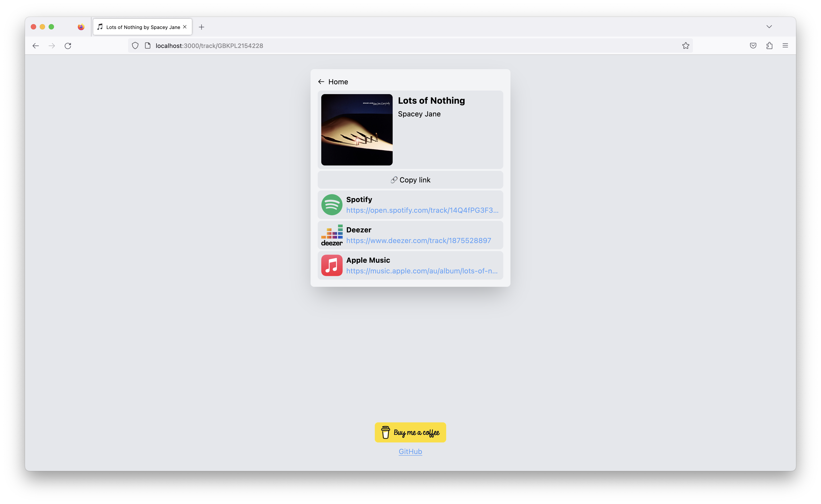
Task: Close the Lots of Nothing tab
Action: coord(185,27)
